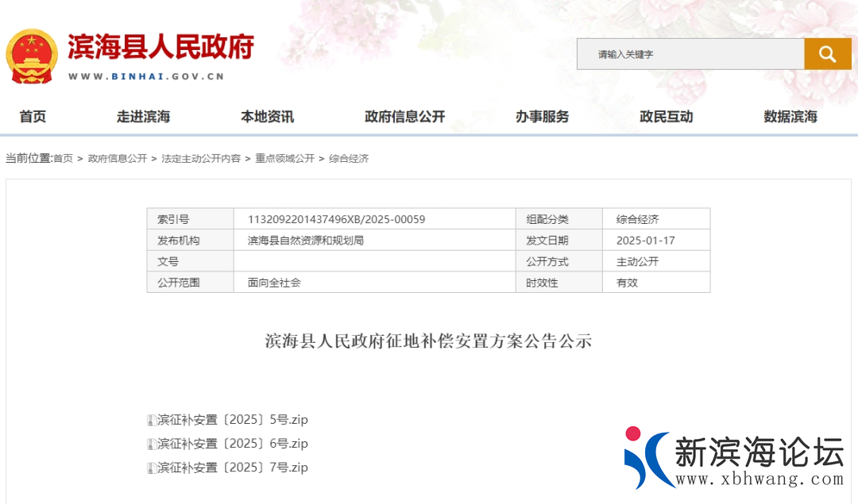This screenshot has width=858, height=504.
Task: Open the 走进滨海 navigation tab
Action: click(x=143, y=117)
